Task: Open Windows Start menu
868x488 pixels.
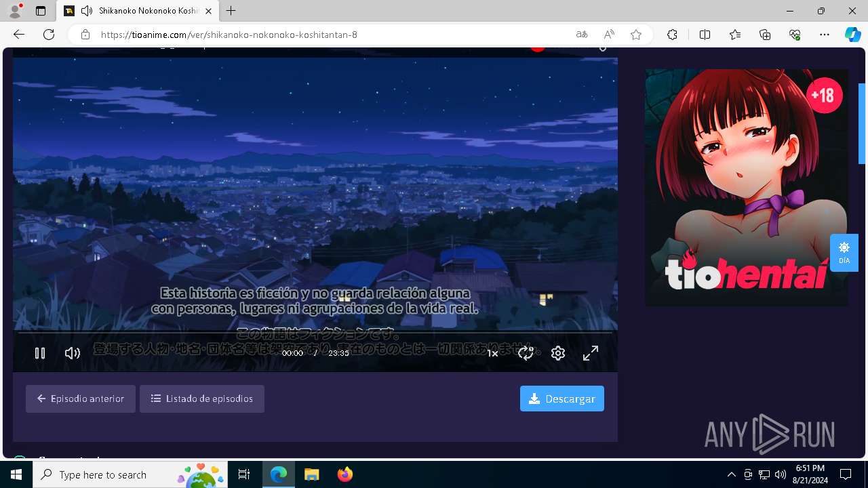Action: tap(16, 474)
